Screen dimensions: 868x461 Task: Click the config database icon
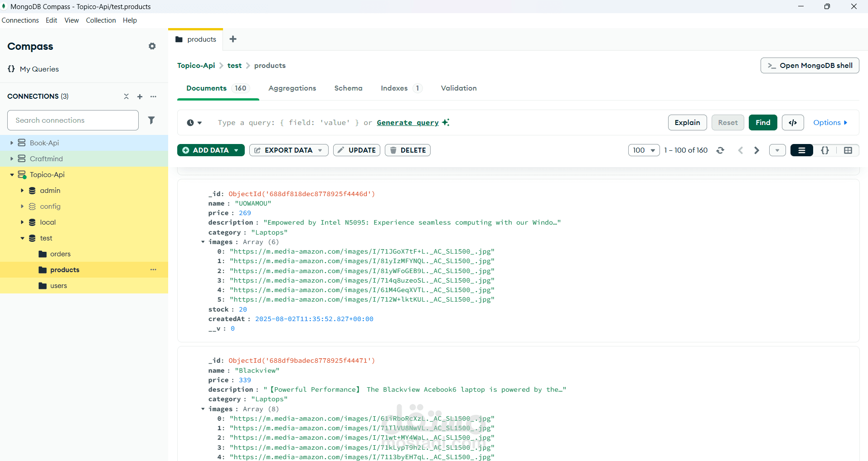pos(32,206)
